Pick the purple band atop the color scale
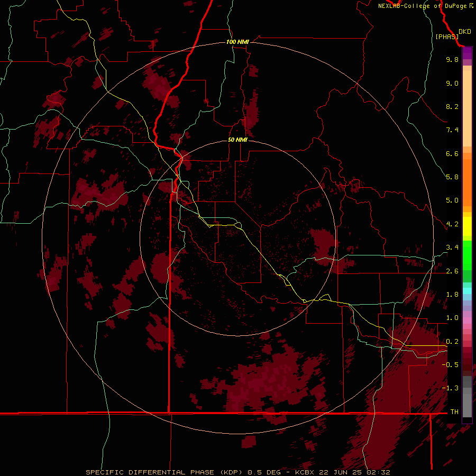 pos(467,53)
